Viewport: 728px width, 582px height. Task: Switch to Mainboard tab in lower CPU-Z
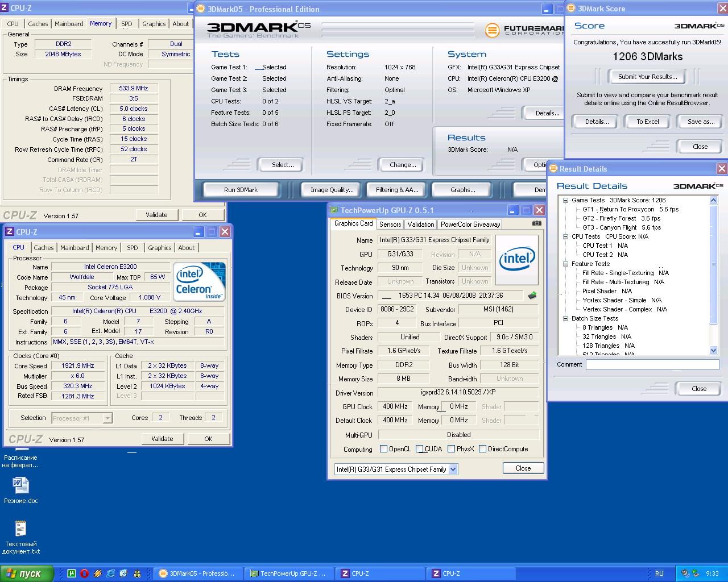(x=75, y=248)
